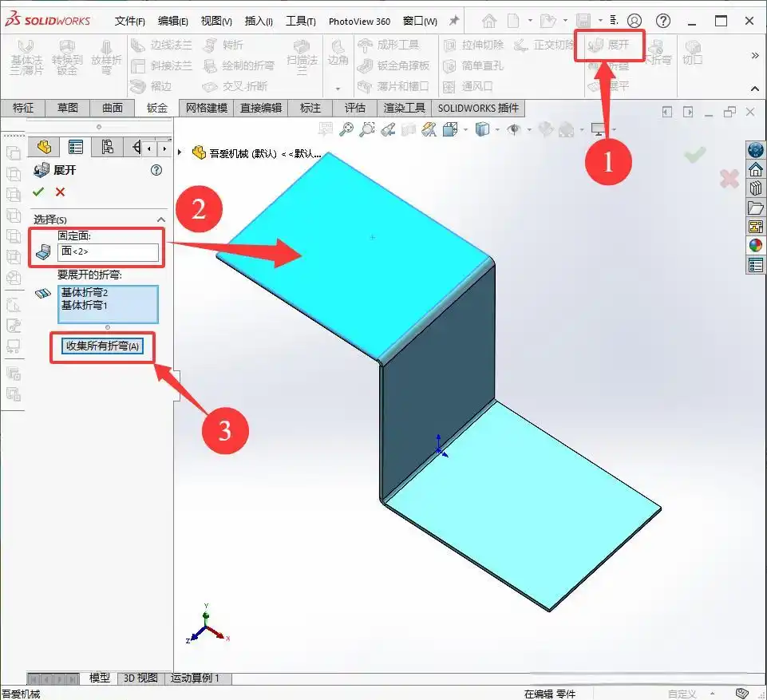Open the PhotoView 360 menu
This screenshot has width=767, height=700.
[359, 22]
